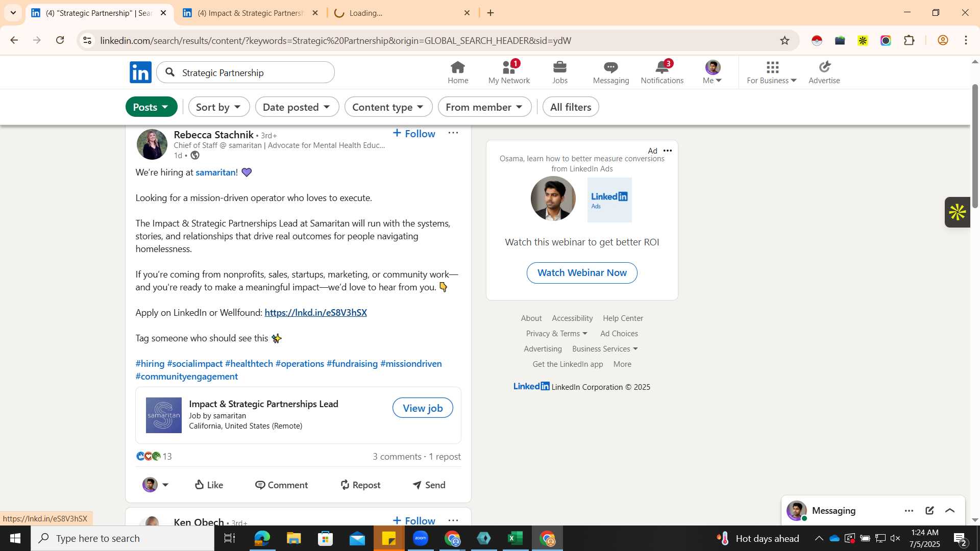Screen dimensions: 980x551
Task: Go back to the previous page
Action: click(14, 40)
